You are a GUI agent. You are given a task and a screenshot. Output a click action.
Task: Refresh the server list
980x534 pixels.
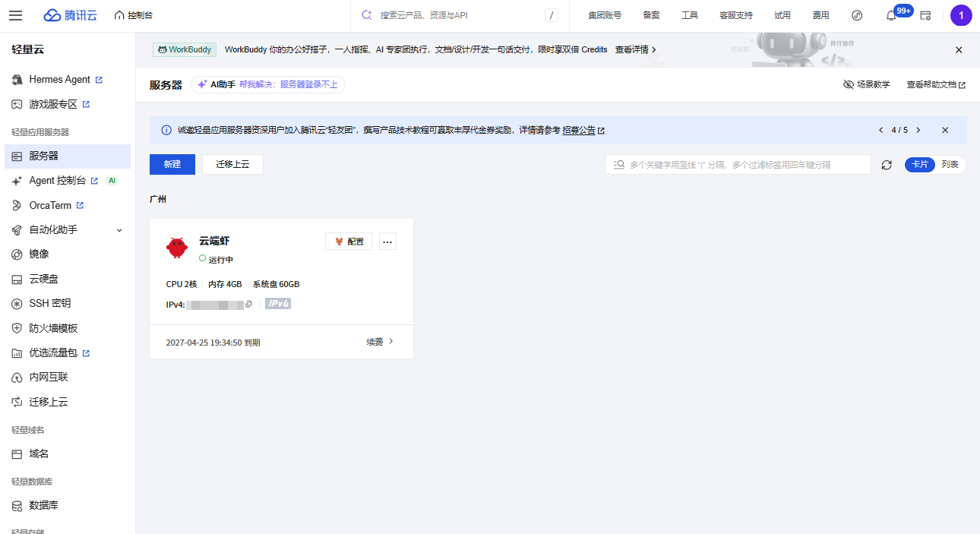pos(887,165)
